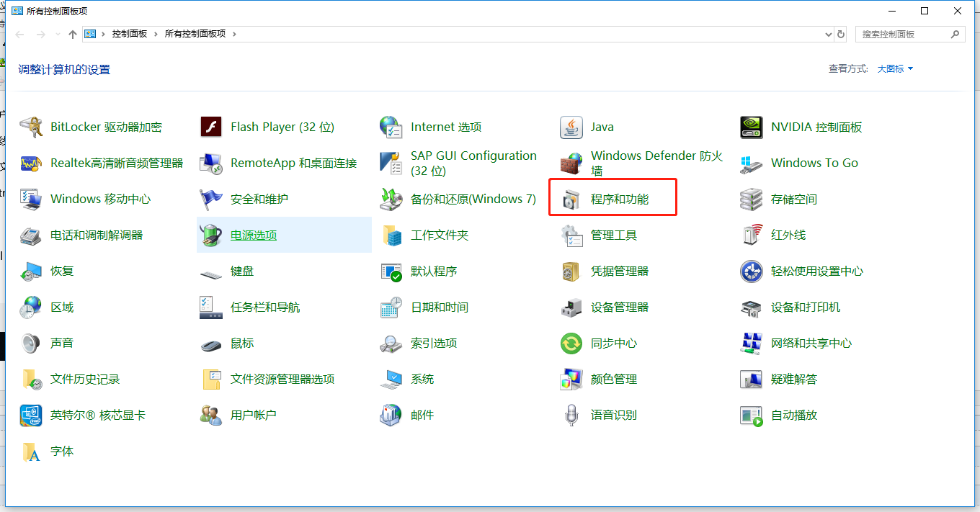Click the 自动播放 link
Image resolution: width=980 pixels, height=512 pixels.
pyautogui.click(x=794, y=416)
